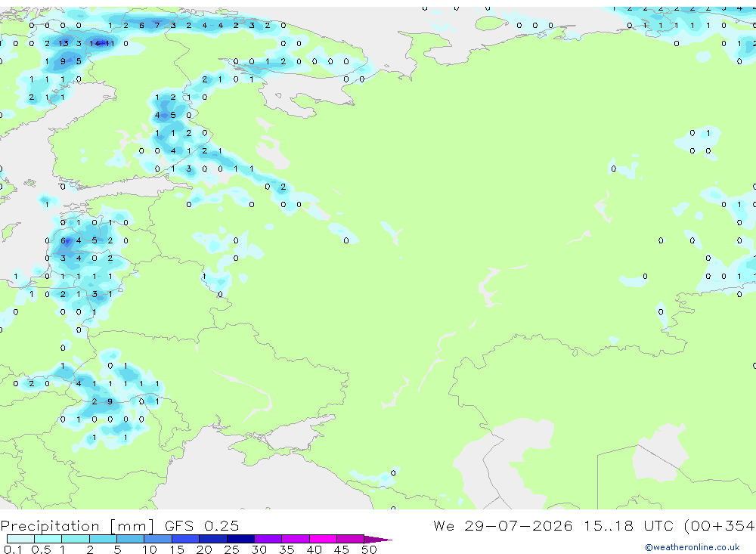Click the dark navy swatch between 25 and 30
This screenshot has height=554, width=756.
point(240,539)
